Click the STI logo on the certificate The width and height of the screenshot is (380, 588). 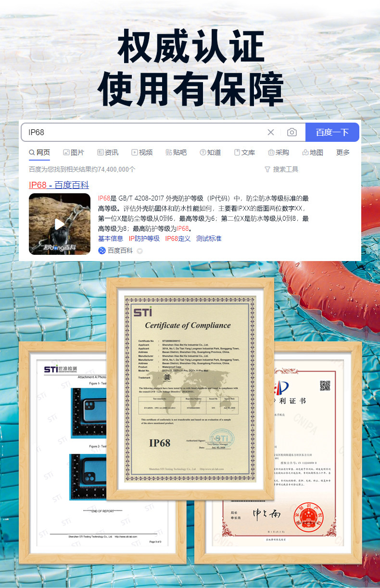143,312
